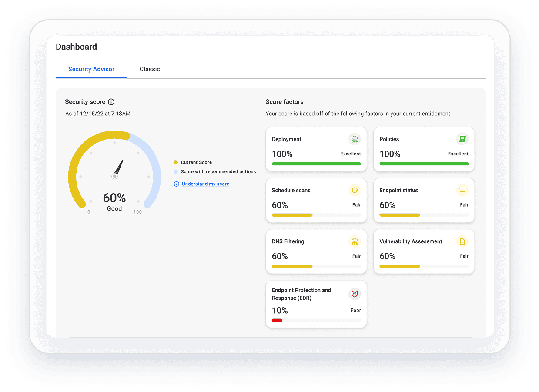Viewport: 539px width, 392px height.
Task: Click the DNS Filtering cloud icon
Action: pyautogui.click(x=355, y=241)
